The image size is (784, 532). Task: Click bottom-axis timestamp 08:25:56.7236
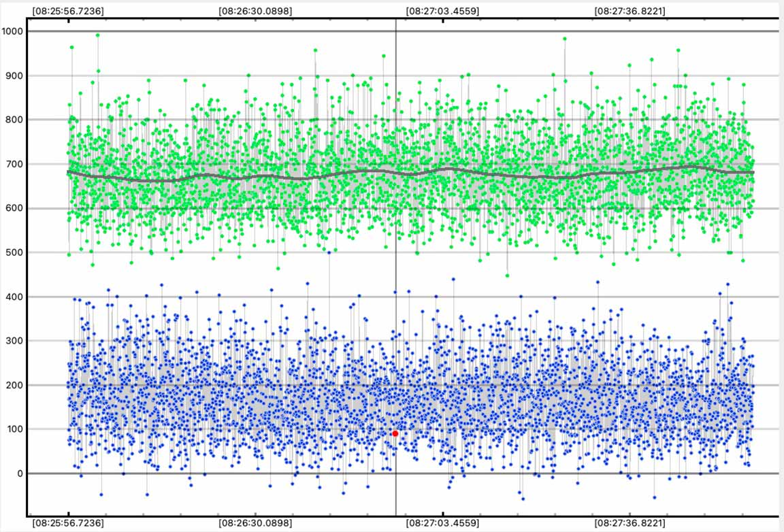(x=68, y=523)
